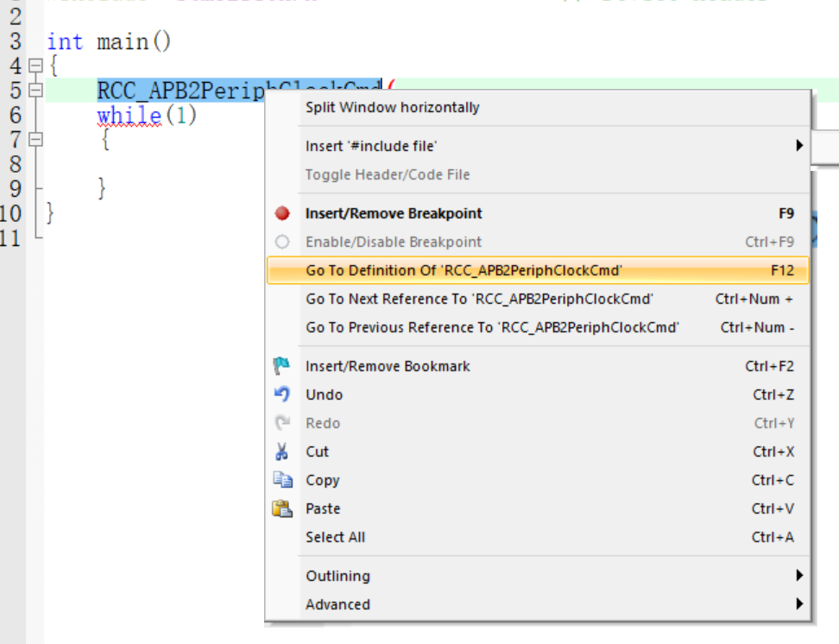Screen dimensions: 839x644
Task: Choose Paste in context menu
Action: (539, 508)
